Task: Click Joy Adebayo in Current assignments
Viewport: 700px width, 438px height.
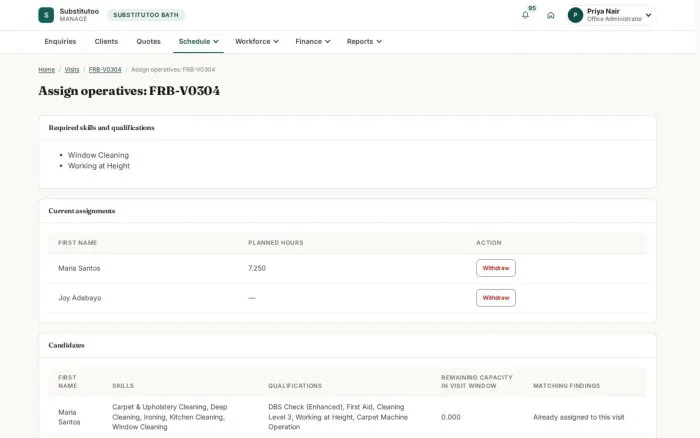Action: (x=79, y=298)
